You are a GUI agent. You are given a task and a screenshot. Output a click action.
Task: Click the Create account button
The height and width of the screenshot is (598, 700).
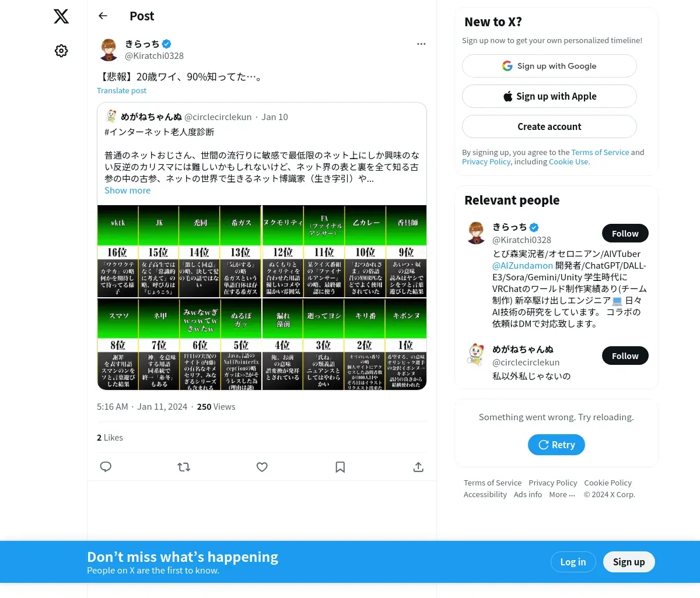[549, 126]
